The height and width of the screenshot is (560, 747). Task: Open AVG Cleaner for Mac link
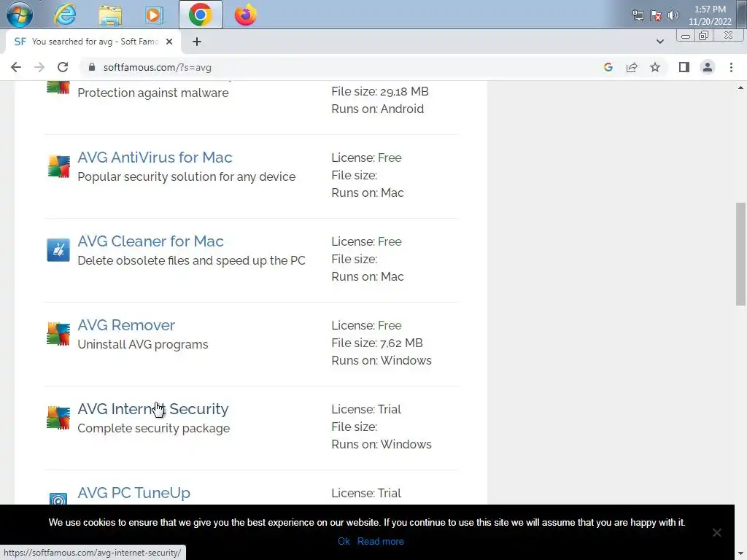pyautogui.click(x=150, y=241)
